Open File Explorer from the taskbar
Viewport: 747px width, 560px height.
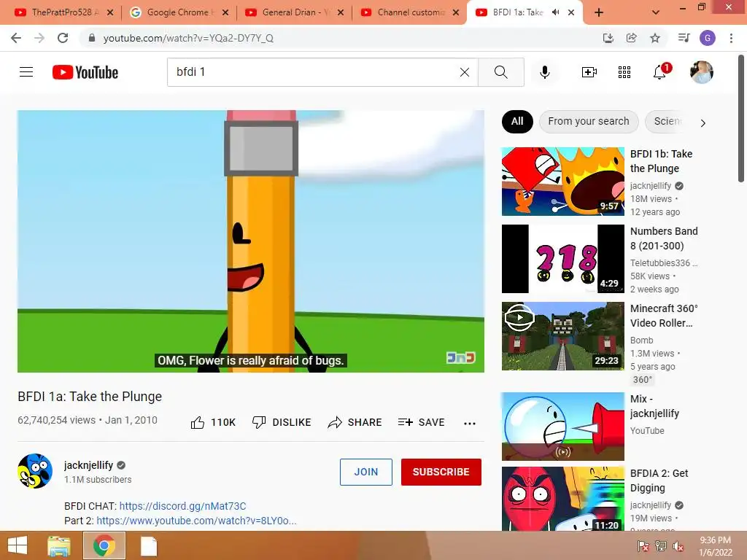point(59,545)
